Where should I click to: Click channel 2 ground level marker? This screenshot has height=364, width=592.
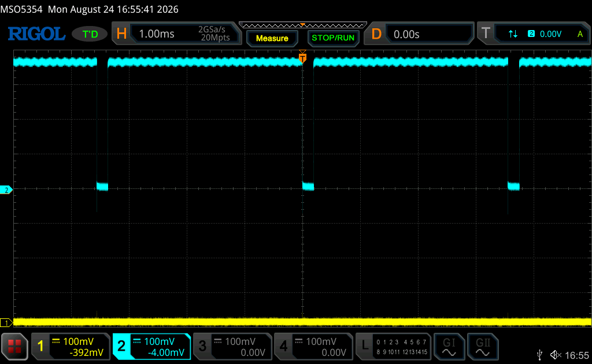pos(6,190)
